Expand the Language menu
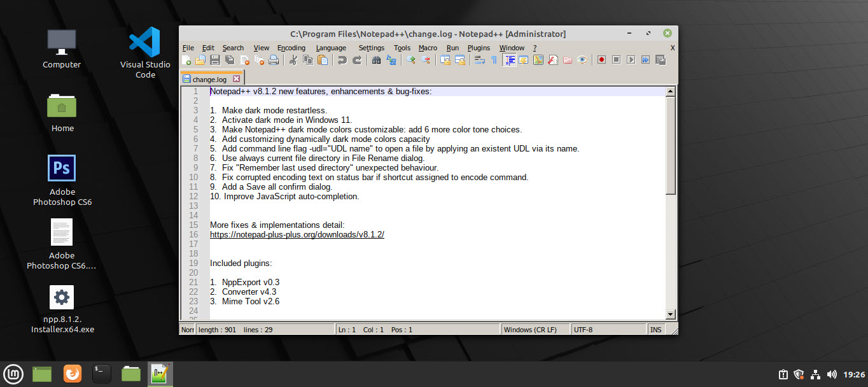 (x=331, y=48)
